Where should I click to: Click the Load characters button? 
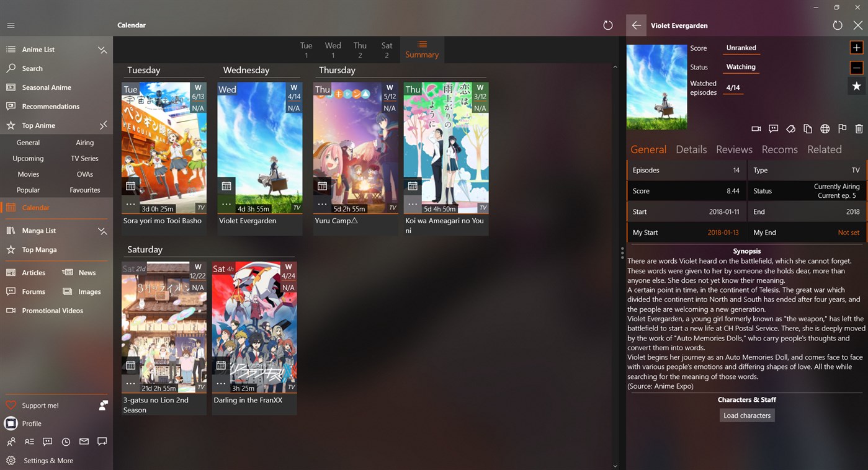[x=746, y=415]
